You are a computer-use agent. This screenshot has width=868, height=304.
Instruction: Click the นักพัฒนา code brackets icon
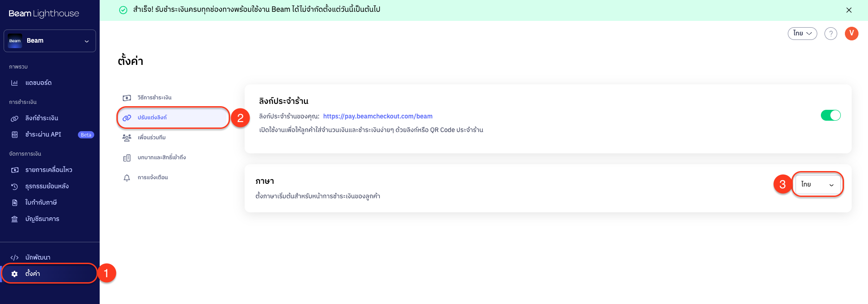(14, 258)
